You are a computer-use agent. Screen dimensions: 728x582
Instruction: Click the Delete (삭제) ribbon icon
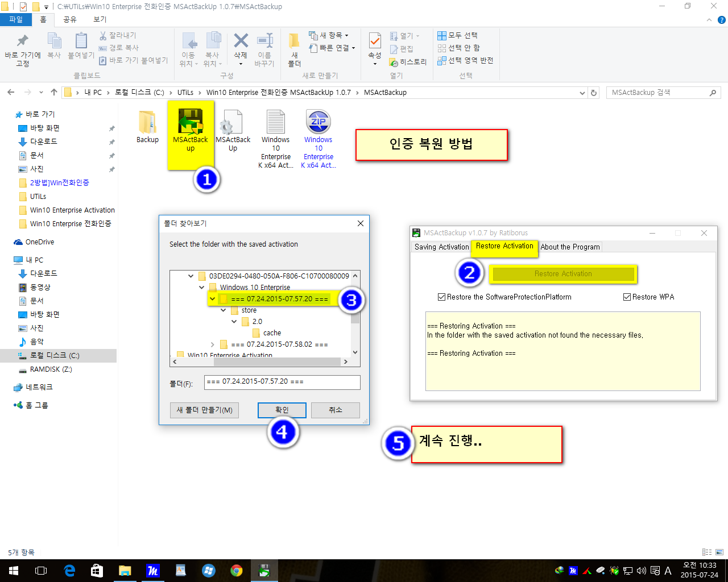pos(241,48)
